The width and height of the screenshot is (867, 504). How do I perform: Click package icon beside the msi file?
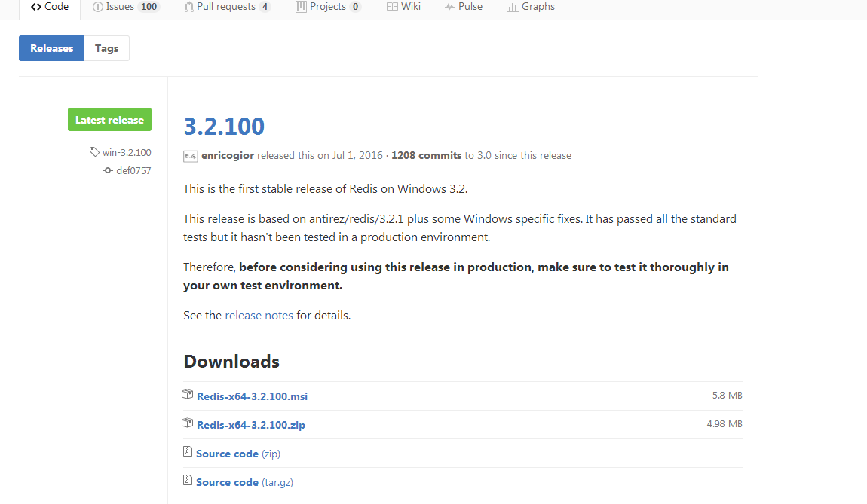[188, 395]
